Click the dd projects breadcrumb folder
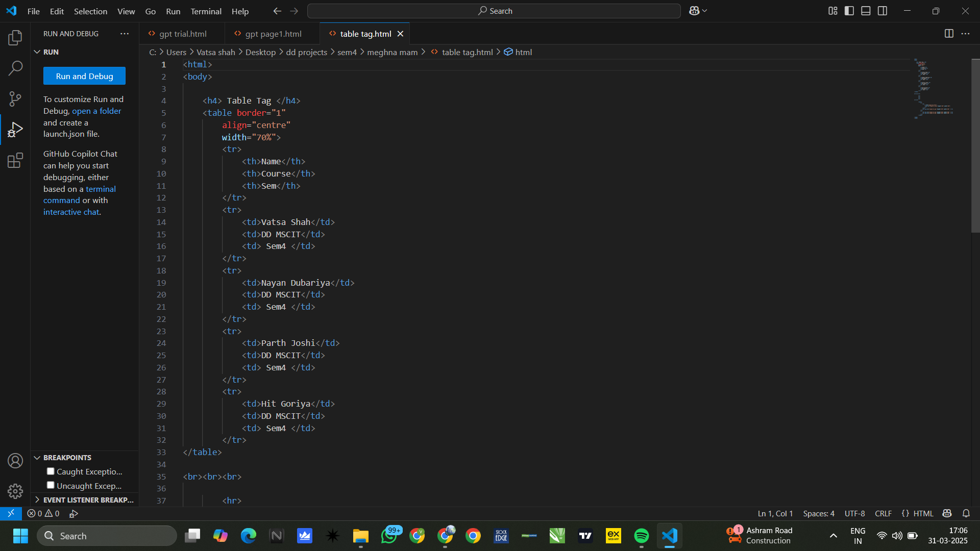This screenshot has width=980, height=551. [x=307, y=52]
